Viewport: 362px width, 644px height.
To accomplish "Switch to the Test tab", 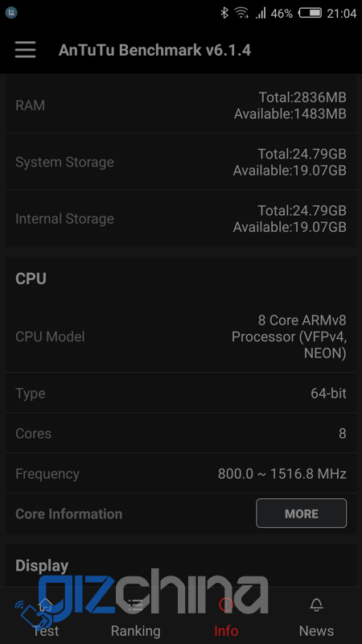I will [46, 617].
